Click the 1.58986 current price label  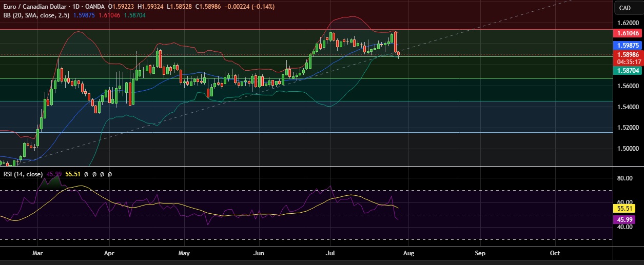[x=628, y=55]
